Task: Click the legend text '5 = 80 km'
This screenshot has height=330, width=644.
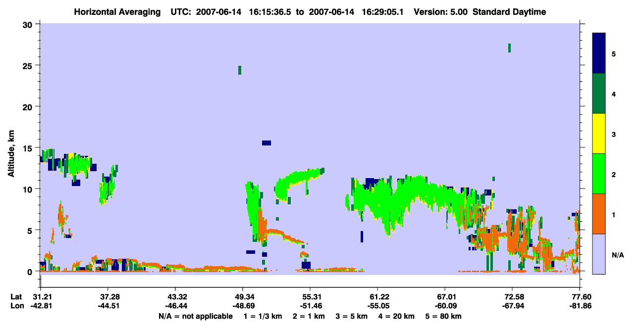Action: 444,316
